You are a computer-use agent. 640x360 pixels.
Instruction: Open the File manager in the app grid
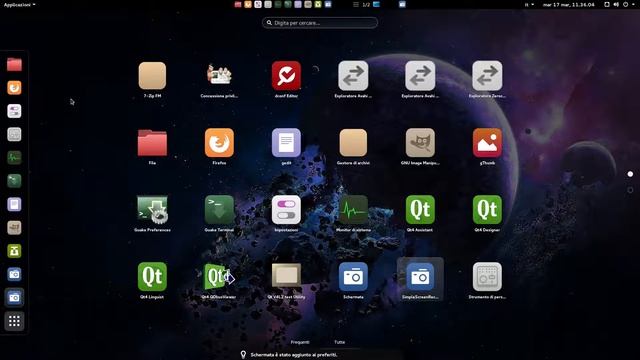152,143
